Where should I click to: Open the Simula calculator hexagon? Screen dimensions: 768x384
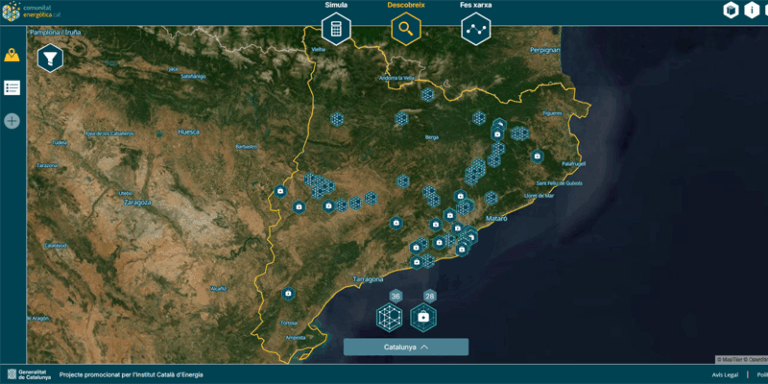click(x=336, y=29)
